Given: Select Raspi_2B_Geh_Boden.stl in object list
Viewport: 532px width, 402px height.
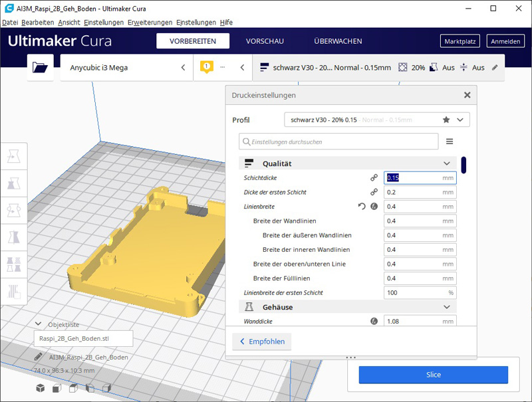Looking at the screenshot, I should (84, 338).
